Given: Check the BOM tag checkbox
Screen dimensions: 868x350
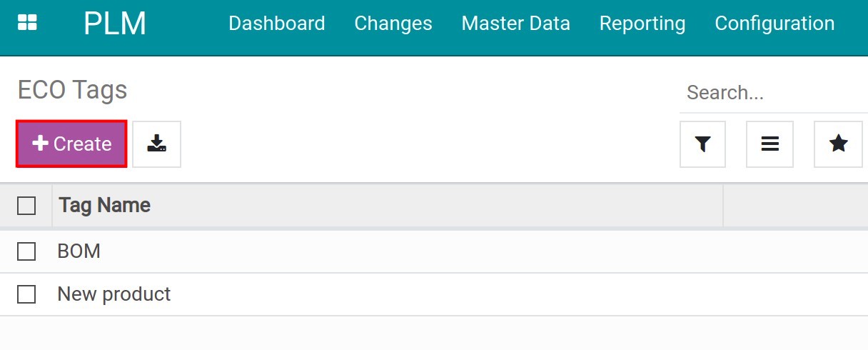Looking at the screenshot, I should coord(26,251).
